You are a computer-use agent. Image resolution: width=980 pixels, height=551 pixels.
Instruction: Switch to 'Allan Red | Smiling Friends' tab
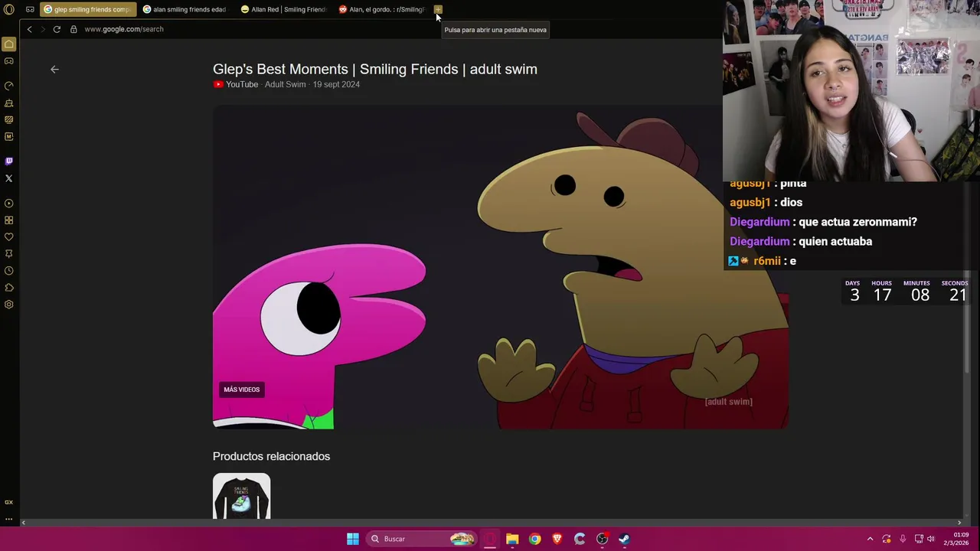point(284,9)
